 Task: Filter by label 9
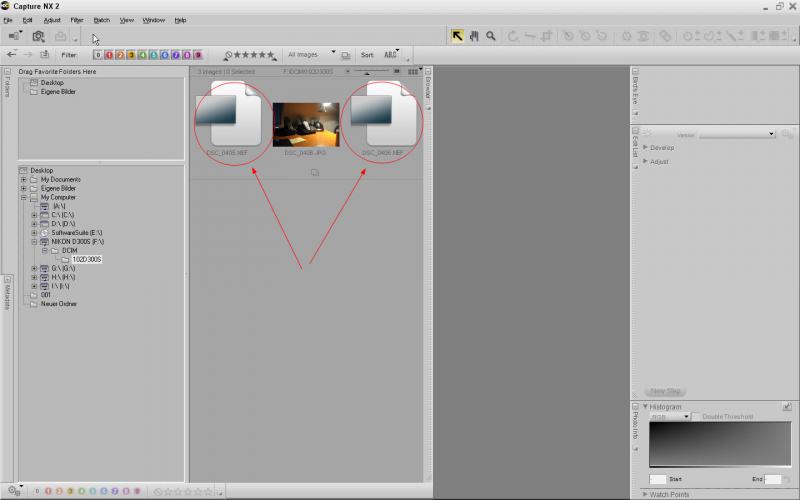(198, 55)
